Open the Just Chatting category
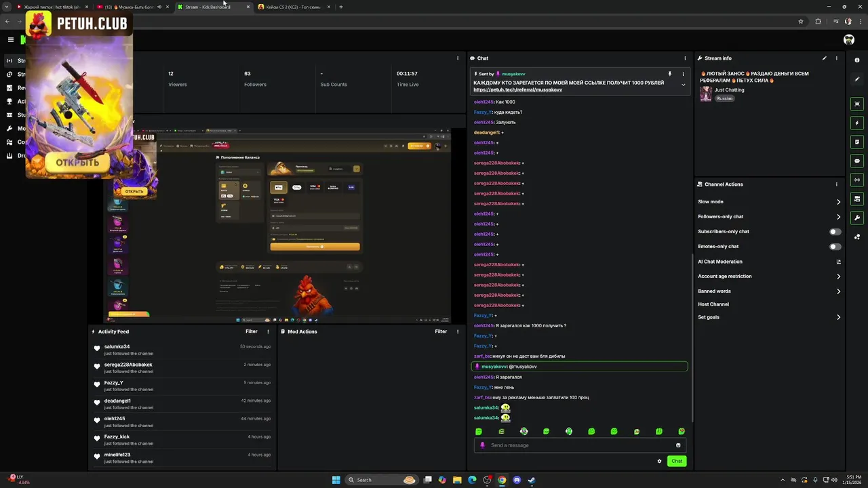Viewport: 868px width, 488px height. coord(729,89)
